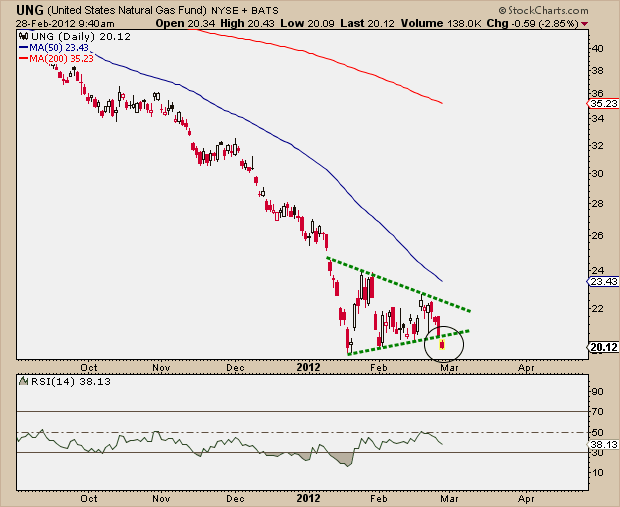This screenshot has height=507, width=620.
Task: Click the Open 20.34 value
Action: click(185, 23)
